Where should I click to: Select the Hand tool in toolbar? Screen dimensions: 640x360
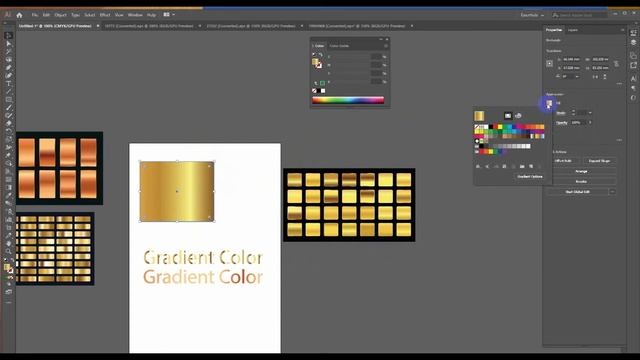8,243
